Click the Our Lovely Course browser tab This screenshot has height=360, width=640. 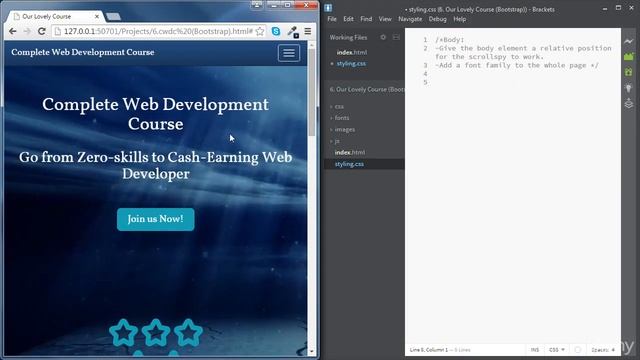coord(55,16)
